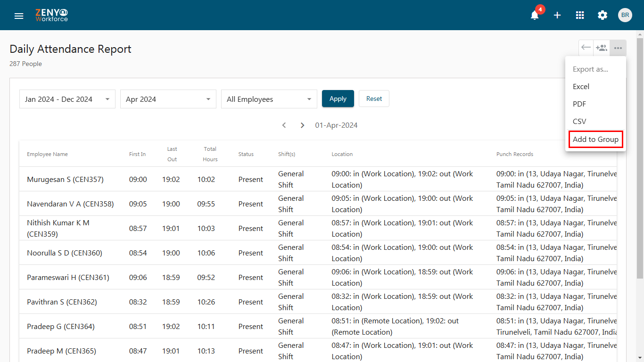Choose Excel export option
The image size is (644, 362).
(x=595, y=87)
